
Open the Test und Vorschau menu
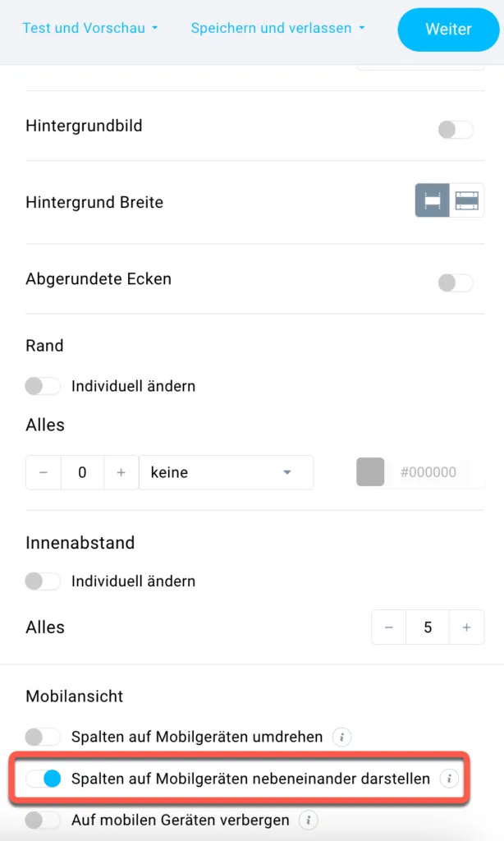pyautogui.click(x=90, y=28)
